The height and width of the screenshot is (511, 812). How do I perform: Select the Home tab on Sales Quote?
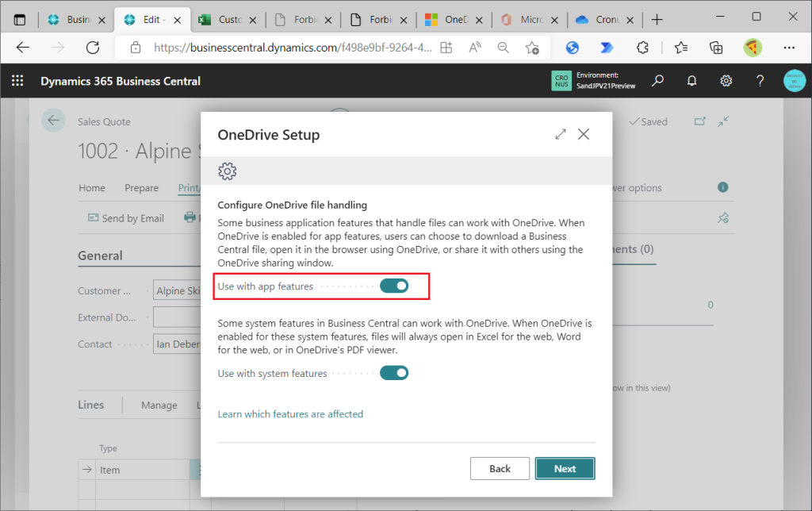click(92, 187)
